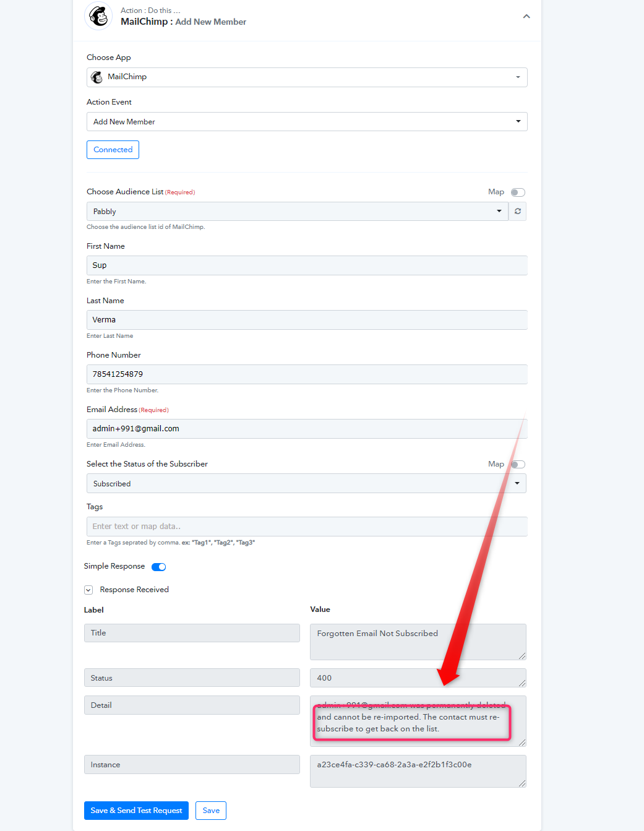The width and height of the screenshot is (644, 831).
Task: Toggle Map switch for Subscriber Status
Action: pos(518,465)
